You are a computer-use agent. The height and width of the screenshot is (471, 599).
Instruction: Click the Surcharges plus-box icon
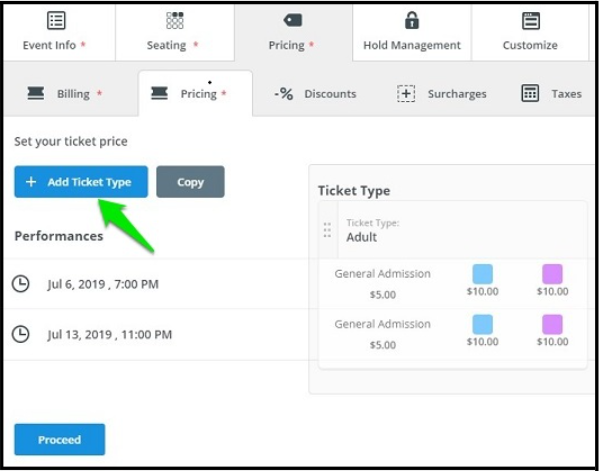click(x=406, y=94)
